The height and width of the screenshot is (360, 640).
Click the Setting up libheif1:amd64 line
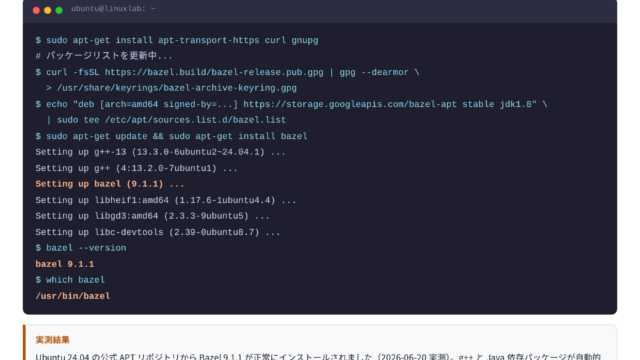(166, 200)
